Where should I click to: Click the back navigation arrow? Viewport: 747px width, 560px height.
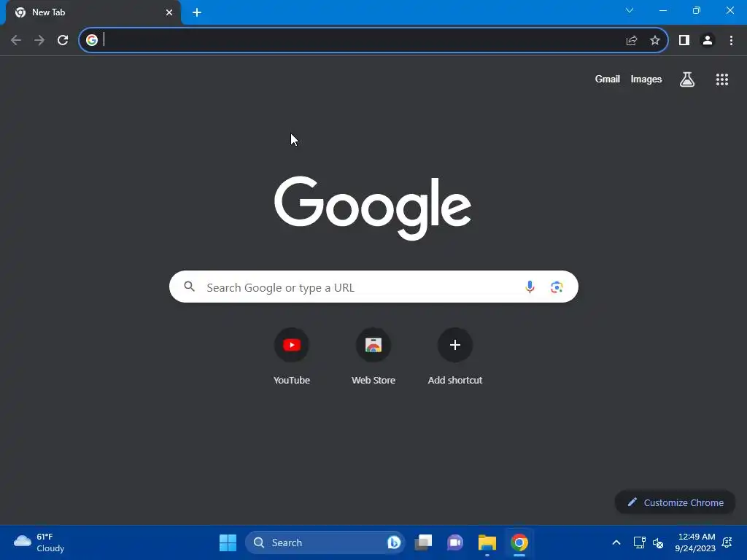[x=16, y=40]
